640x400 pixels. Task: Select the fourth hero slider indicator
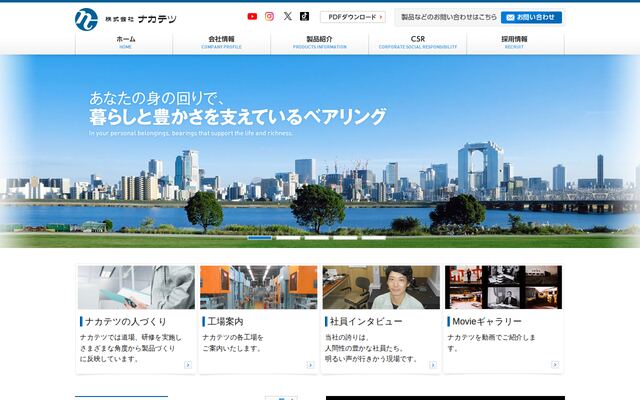(x=345, y=238)
